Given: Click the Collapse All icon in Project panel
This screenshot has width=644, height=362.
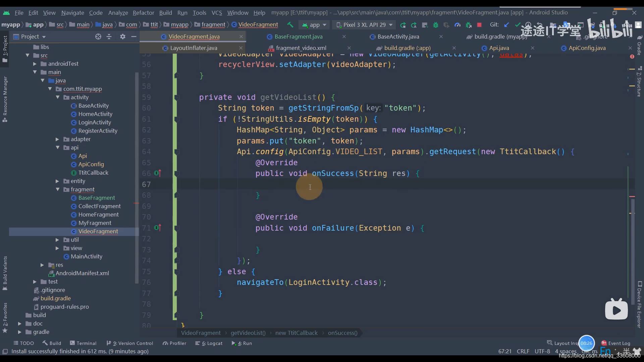Looking at the screenshot, I should pos(109,37).
